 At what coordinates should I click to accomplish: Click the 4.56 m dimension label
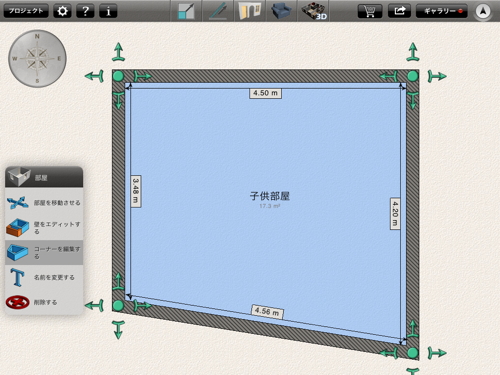click(x=267, y=312)
